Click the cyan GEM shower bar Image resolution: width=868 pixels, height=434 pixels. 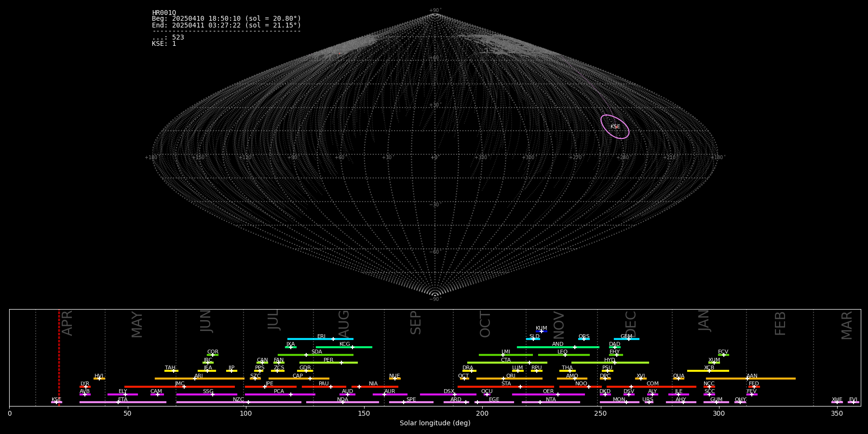(626, 339)
